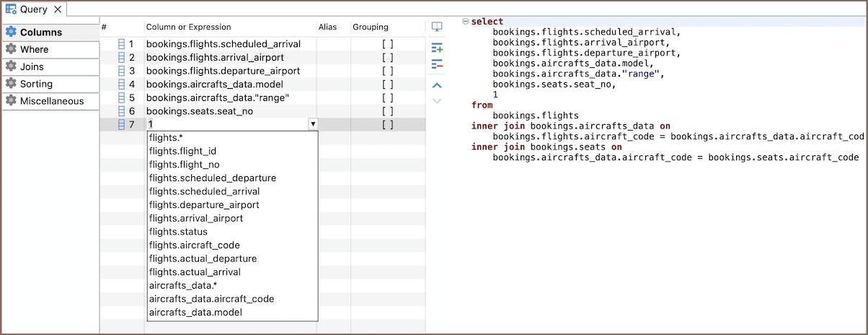
Task: Click the Query tab table icon
Action: pyautogui.click(x=12, y=9)
